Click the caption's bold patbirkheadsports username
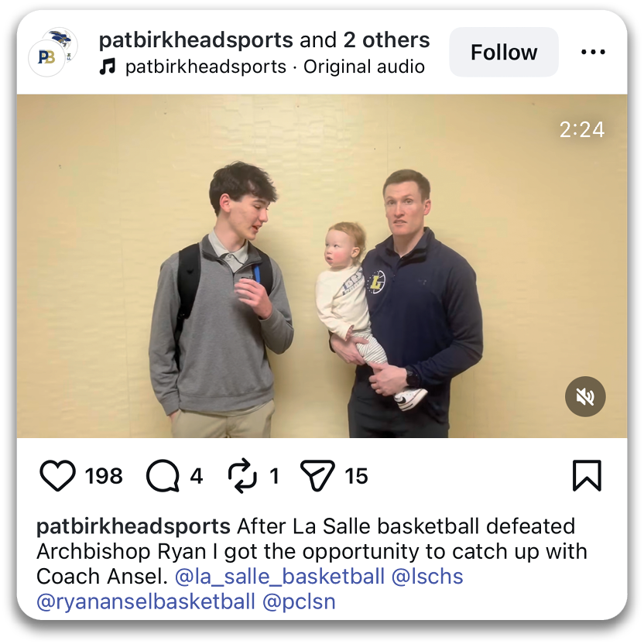The height and width of the screenshot is (644, 644). pos(133,526)
